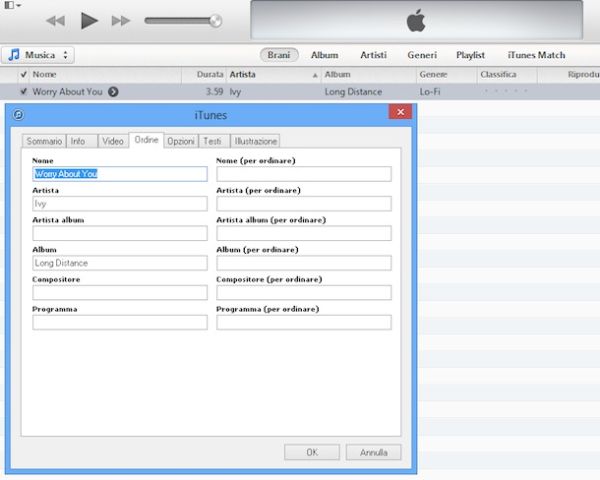
Task: Click the iTunes logo in dialog title bar
Action: point(17,114)
